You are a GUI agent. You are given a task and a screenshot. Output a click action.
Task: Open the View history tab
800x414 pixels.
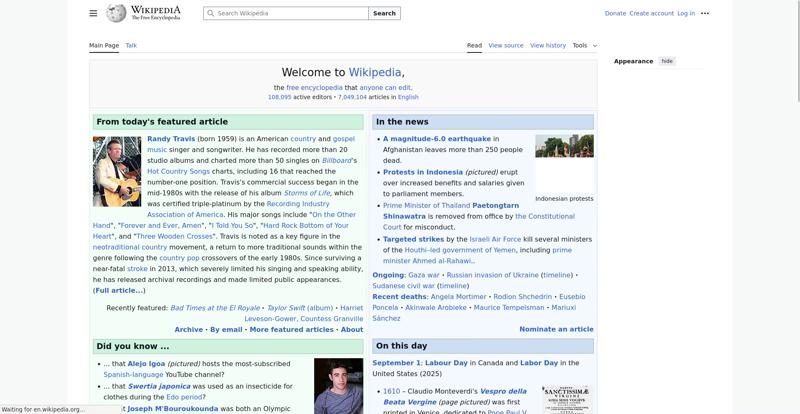(x=548, y=45)
